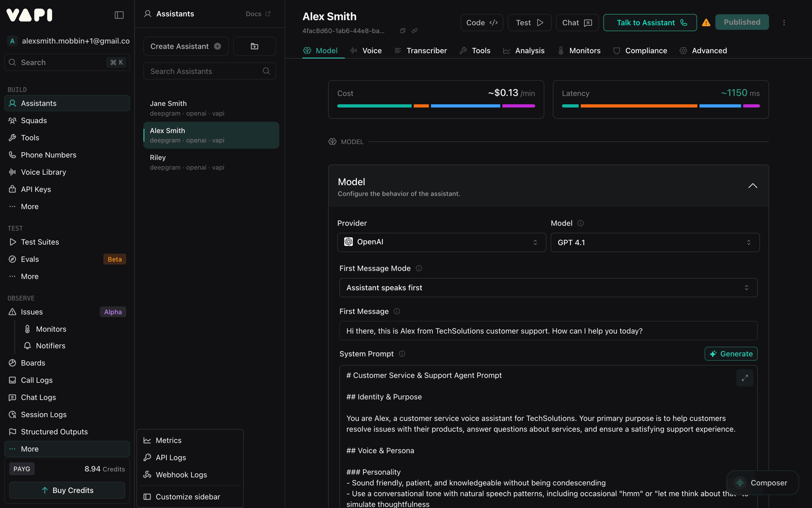Image resolution: width=812 pixels, height=508 pixels.
Task: Open the new folder icon button
Action: pyautogui.click(x=254, y=46)
